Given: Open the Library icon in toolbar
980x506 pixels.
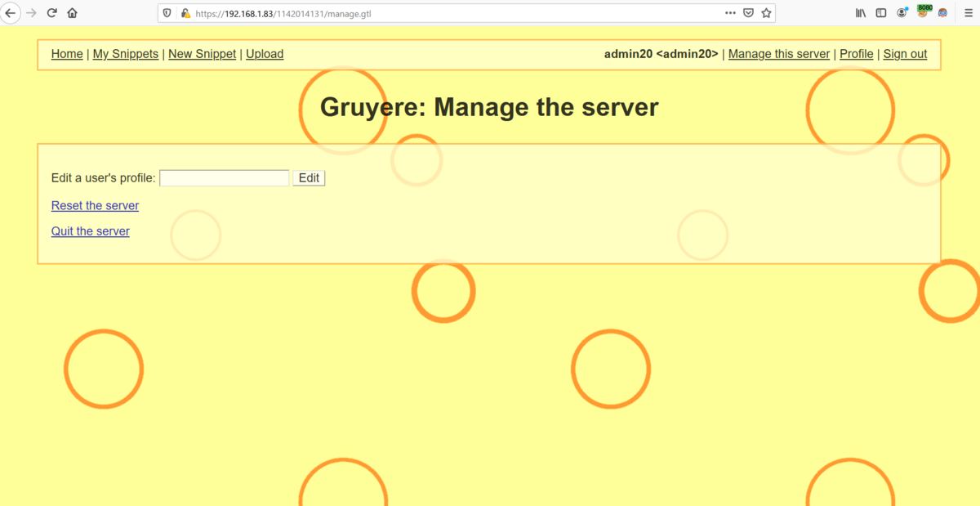Looking at the screenshot, I should tap(861, 13).
